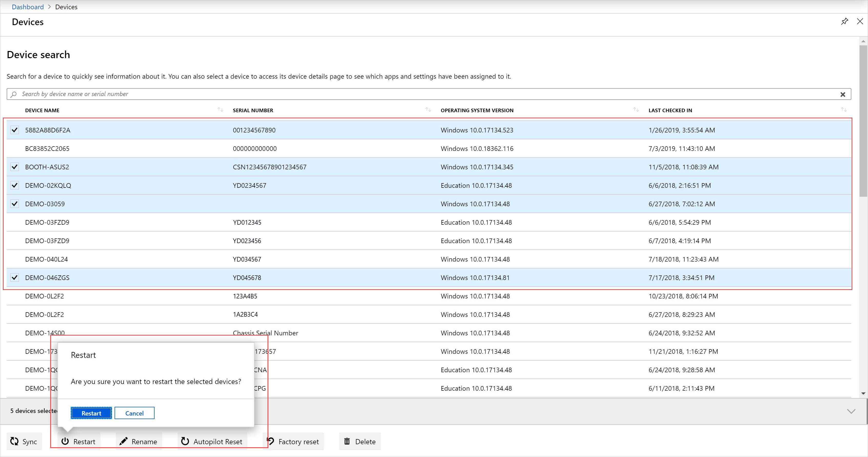
Task: Pin the Devices blade with pushpin
Action: tap(844, 22)
